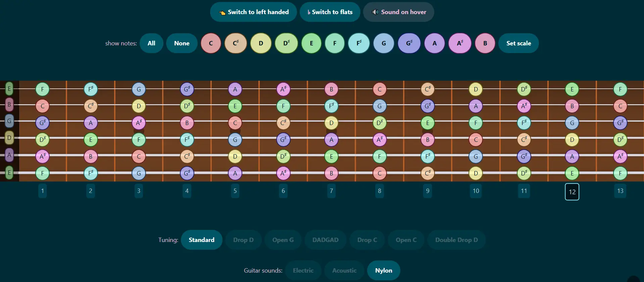
Task: Switch note names to flats
Action: click(330, 12)
